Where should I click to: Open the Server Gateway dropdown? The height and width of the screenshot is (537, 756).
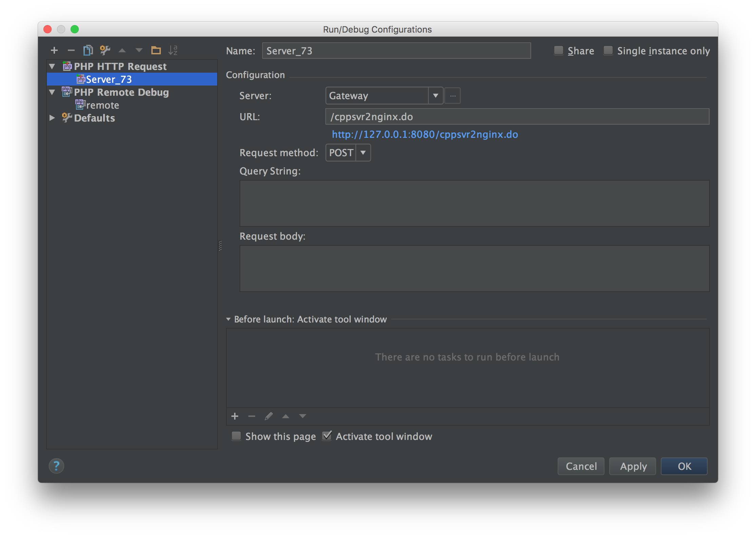click(436, 96)
